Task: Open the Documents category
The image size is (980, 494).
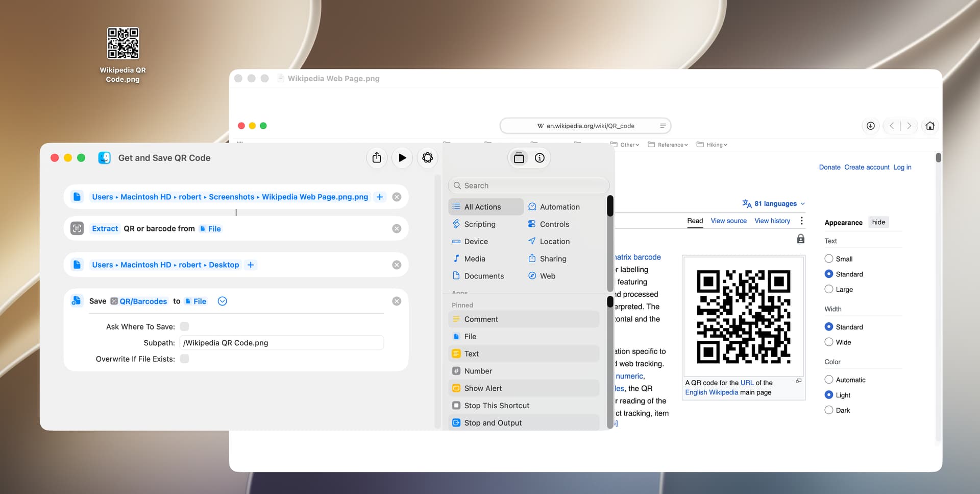Action: [x=478, y=276]
